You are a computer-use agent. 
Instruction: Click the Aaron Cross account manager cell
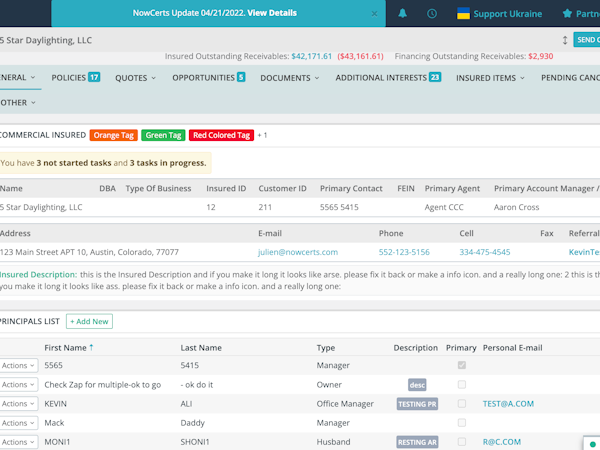(516, 207)
